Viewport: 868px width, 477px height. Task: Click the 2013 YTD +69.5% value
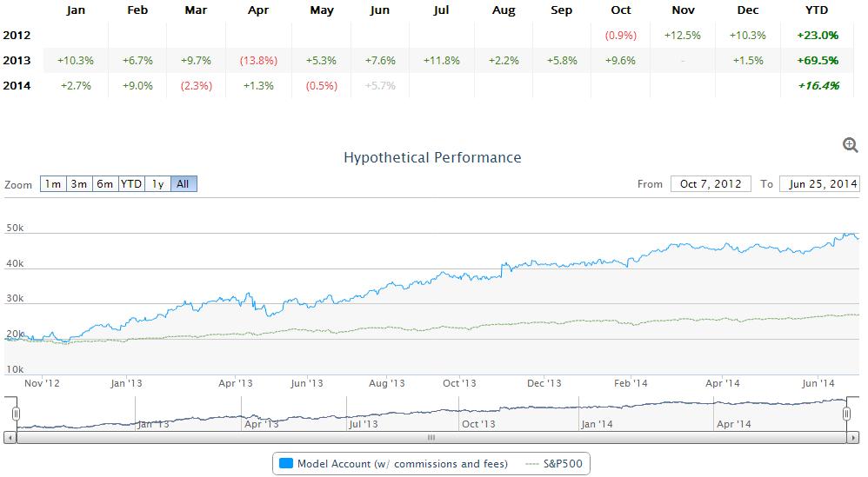tap(818, 61)
